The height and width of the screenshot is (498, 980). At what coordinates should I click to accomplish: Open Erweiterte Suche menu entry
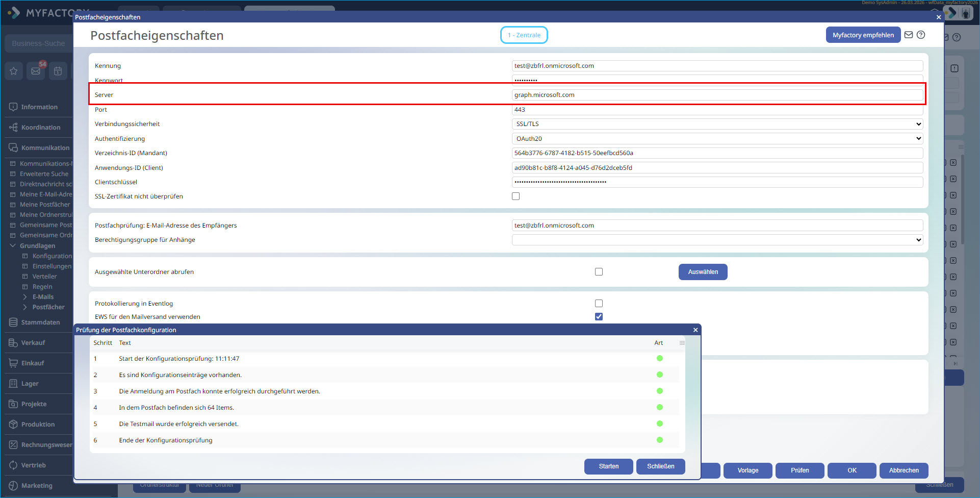point(44,174)
